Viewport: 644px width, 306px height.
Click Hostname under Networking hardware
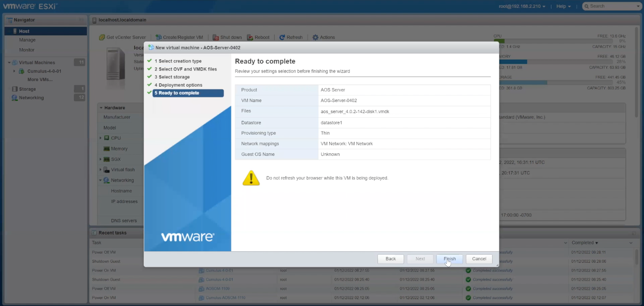tap(121, 191)
